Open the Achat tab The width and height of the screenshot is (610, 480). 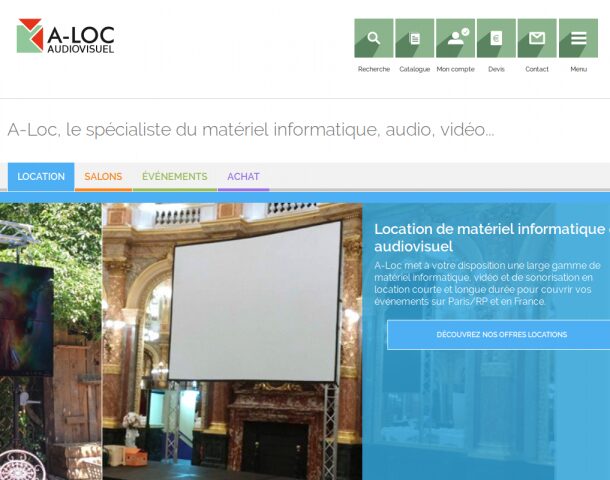point(243,177)
